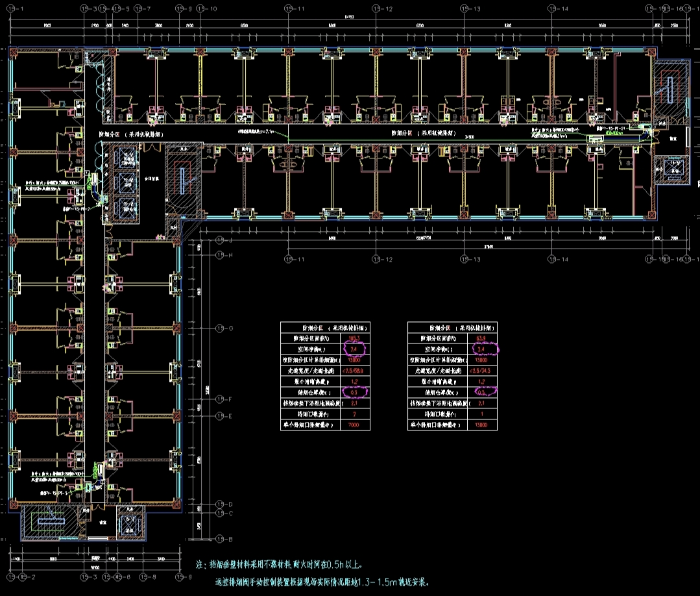Select the <2.5/58.9 corridor width value

pos(353,371)
